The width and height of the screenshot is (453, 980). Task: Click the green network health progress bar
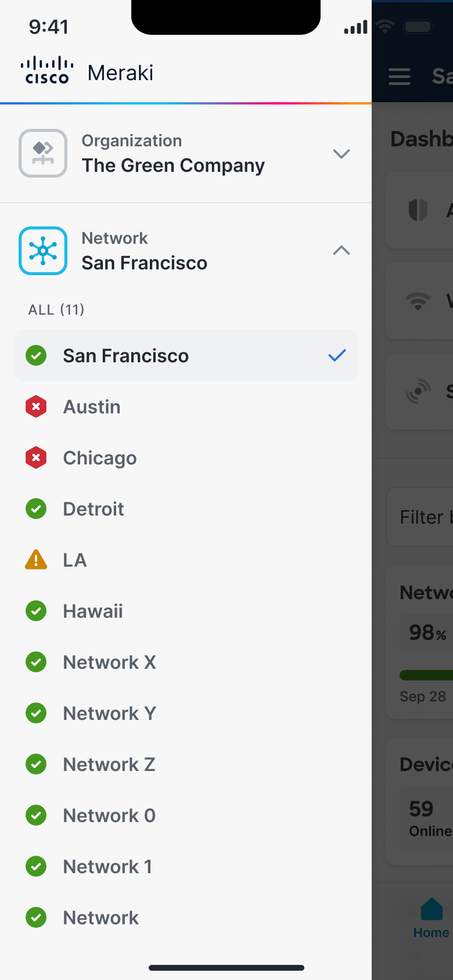click(426, 675)
